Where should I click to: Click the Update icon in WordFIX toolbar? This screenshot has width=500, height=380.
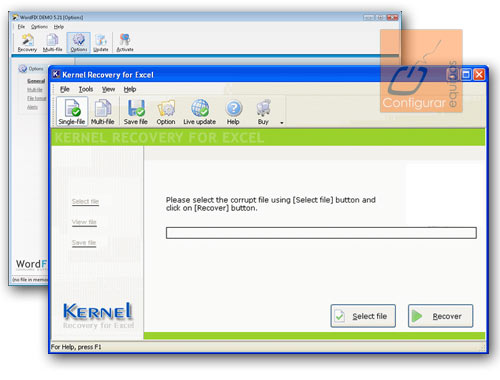(101, 43)
